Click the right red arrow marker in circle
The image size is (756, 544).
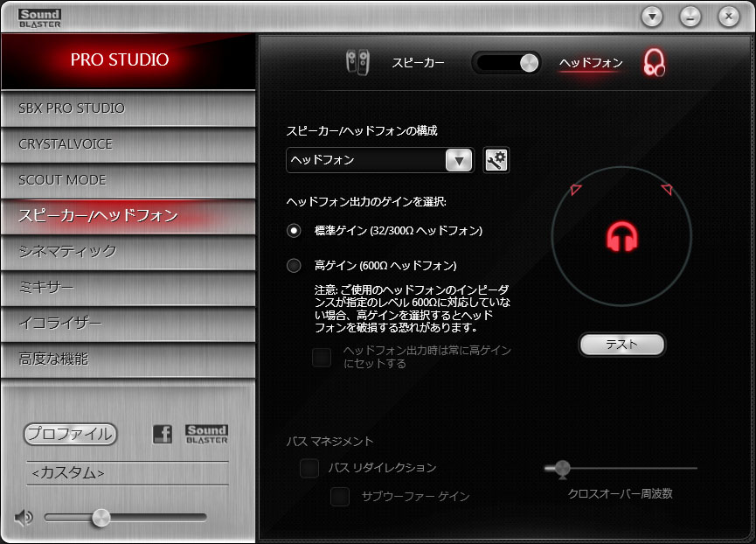pyautogui.click(x=667, y=189)
